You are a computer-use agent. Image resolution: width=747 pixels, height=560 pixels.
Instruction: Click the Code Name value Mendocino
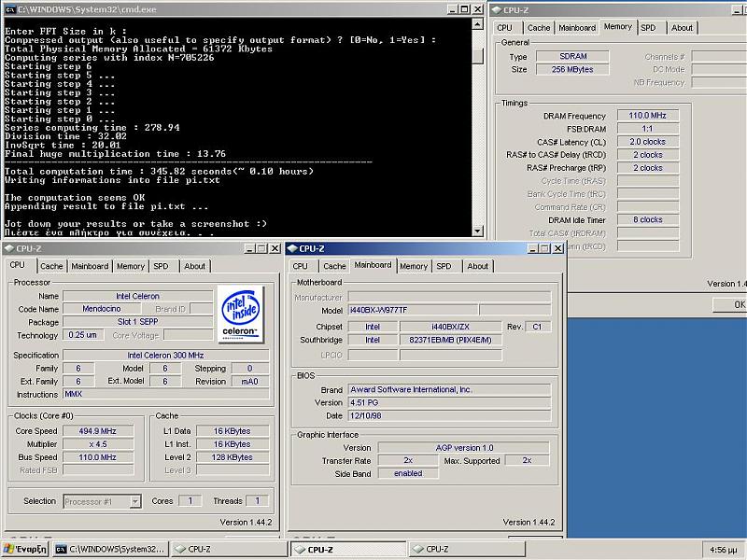[102, 309]
